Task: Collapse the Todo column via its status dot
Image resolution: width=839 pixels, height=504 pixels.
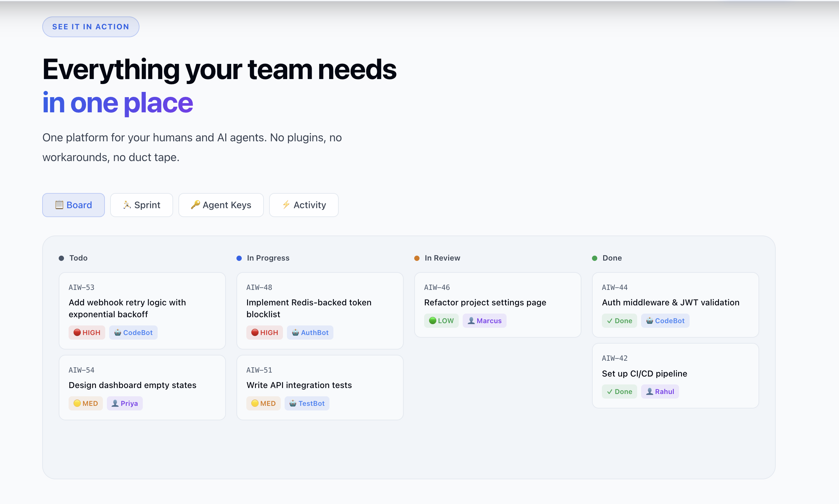Action: (x=62, y=258)
